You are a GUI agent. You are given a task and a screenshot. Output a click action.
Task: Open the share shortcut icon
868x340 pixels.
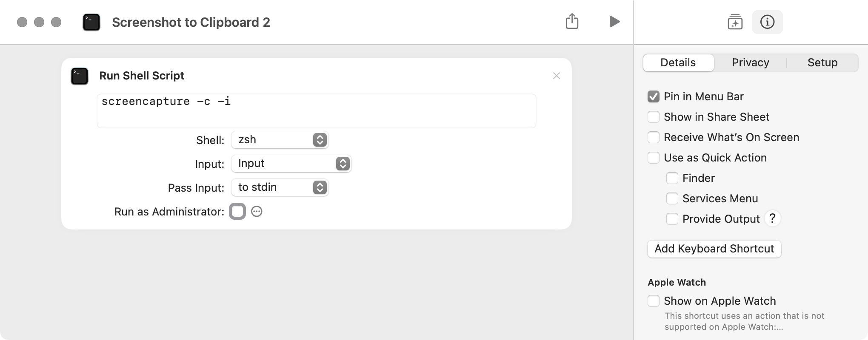(x=572, y=21)
